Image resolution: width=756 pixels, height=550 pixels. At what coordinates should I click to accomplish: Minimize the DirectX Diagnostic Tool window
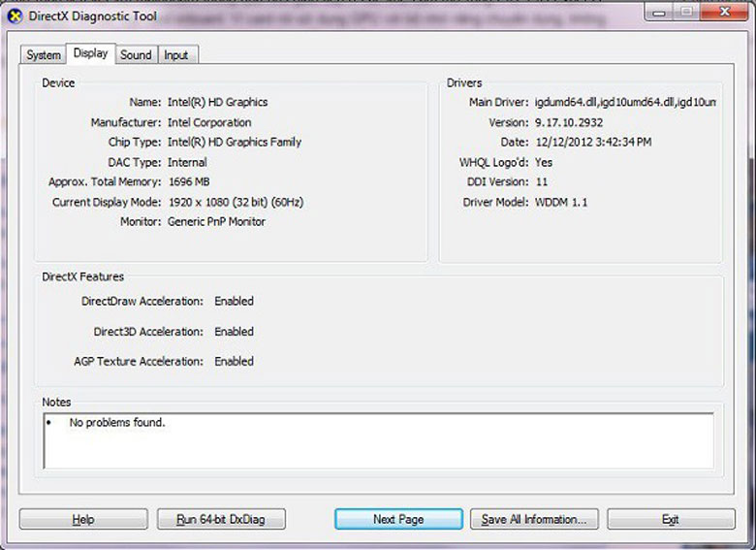pos(660,11)
